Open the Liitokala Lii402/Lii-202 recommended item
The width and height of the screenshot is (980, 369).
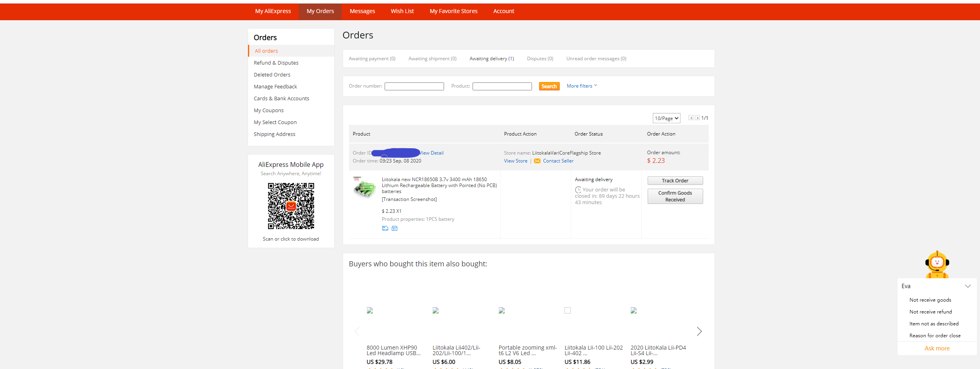click(x=456, y=350)
